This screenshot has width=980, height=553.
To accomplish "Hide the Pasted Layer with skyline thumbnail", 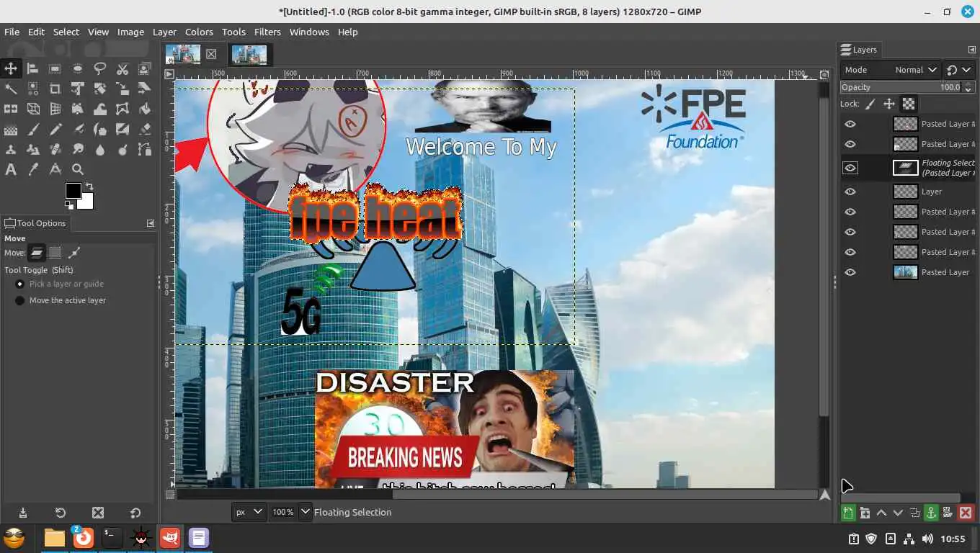I will click(850, 272).
